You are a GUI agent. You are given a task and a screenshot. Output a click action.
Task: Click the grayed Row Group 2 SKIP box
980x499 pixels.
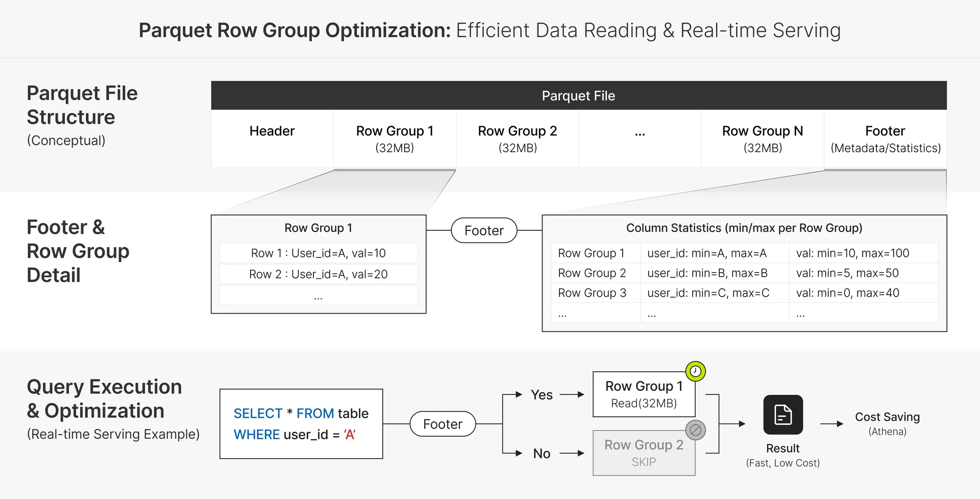(644, 453)
